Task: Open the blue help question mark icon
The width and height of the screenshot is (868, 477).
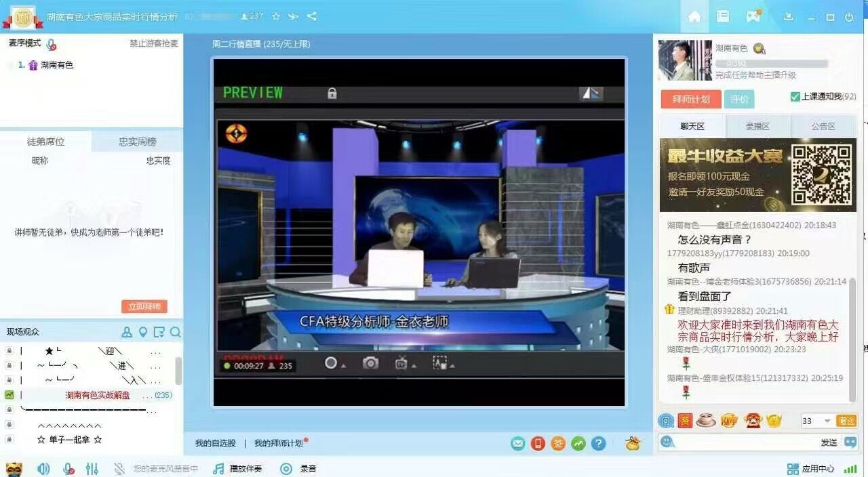Action: click(x=598, y=444)
